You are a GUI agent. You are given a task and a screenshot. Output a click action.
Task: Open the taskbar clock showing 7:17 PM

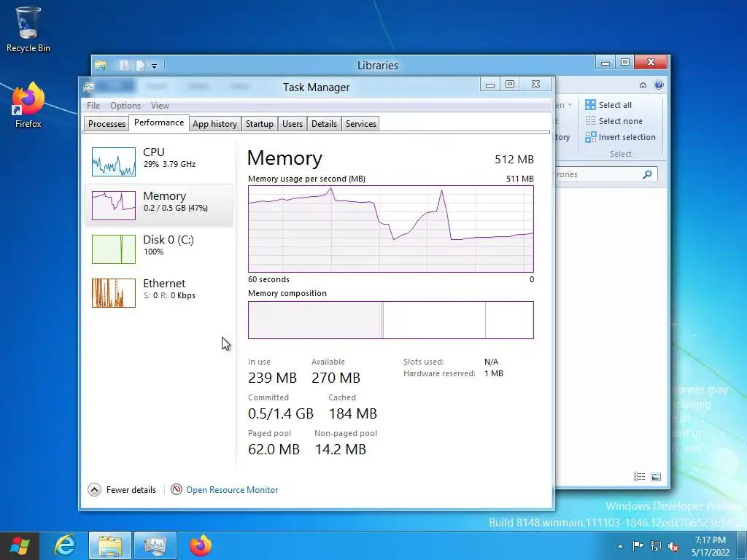[711, 546]
